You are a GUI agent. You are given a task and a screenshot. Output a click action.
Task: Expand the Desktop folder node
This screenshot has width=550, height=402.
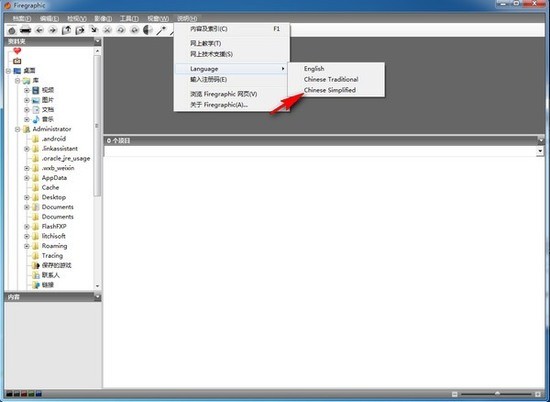[27, 197]
